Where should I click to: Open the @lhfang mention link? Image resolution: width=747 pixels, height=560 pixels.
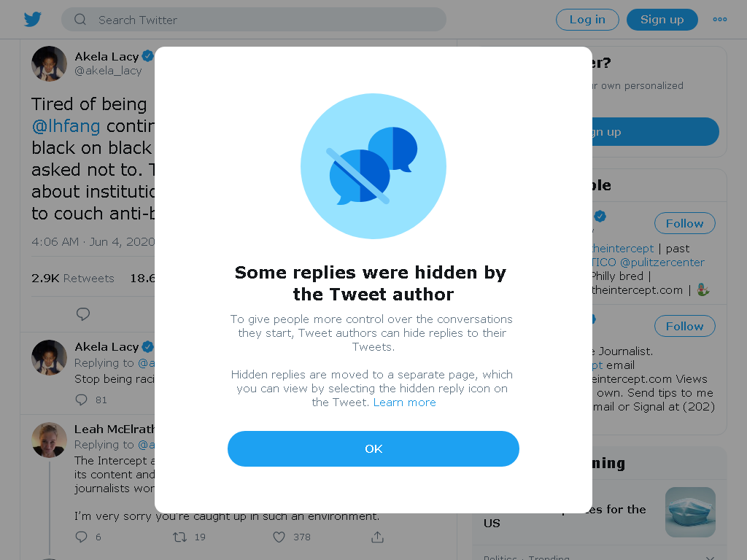point(66,126)
